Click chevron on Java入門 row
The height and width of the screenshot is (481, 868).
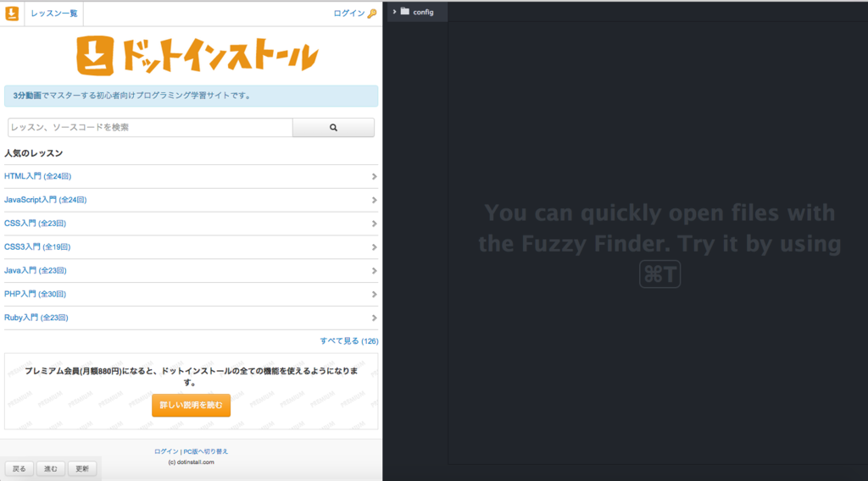point(374,271)
